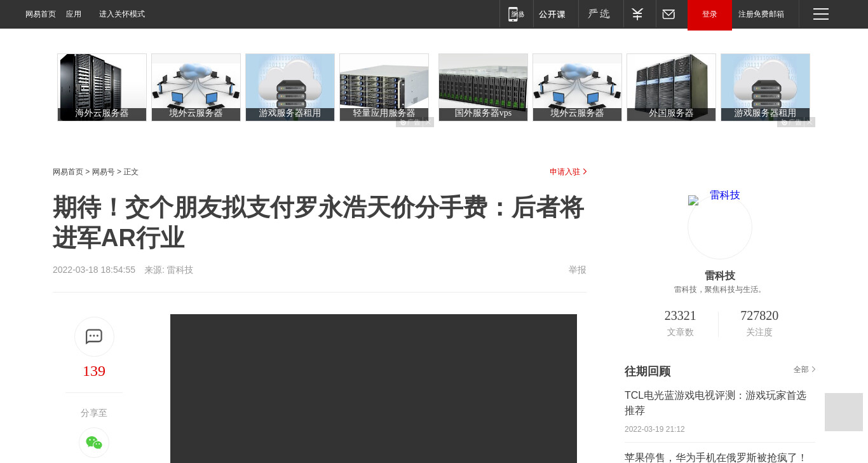Open the NetEase mobile app icon

pyautogui.click(x=517, y=14)
